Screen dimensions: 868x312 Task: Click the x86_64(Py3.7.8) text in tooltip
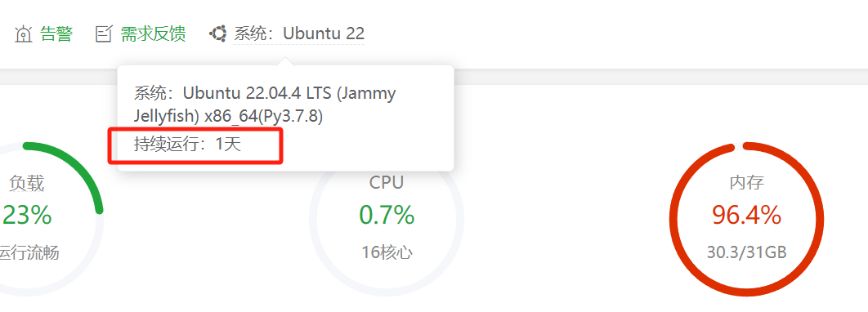(x=263, y=117)
